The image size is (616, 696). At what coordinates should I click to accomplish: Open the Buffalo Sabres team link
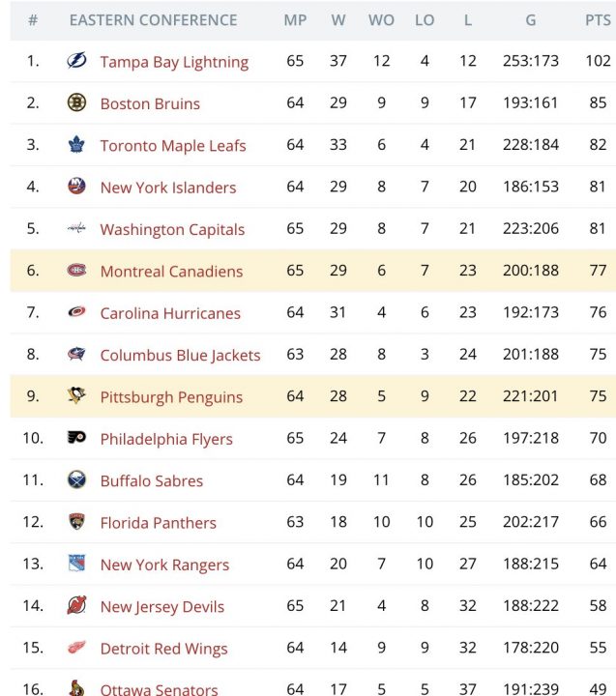point(152,480)
